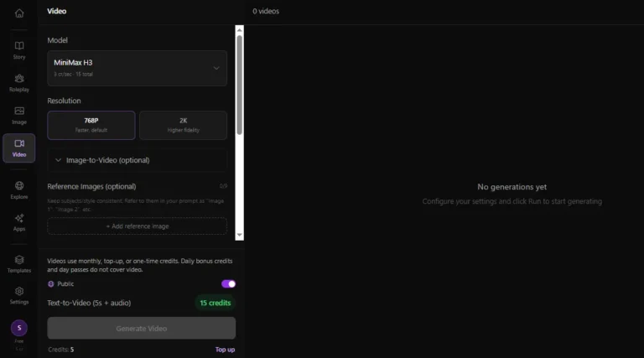Screen dimensions: 644x358
Task: Click the 15 credits badge
Action: pos(216,303)
